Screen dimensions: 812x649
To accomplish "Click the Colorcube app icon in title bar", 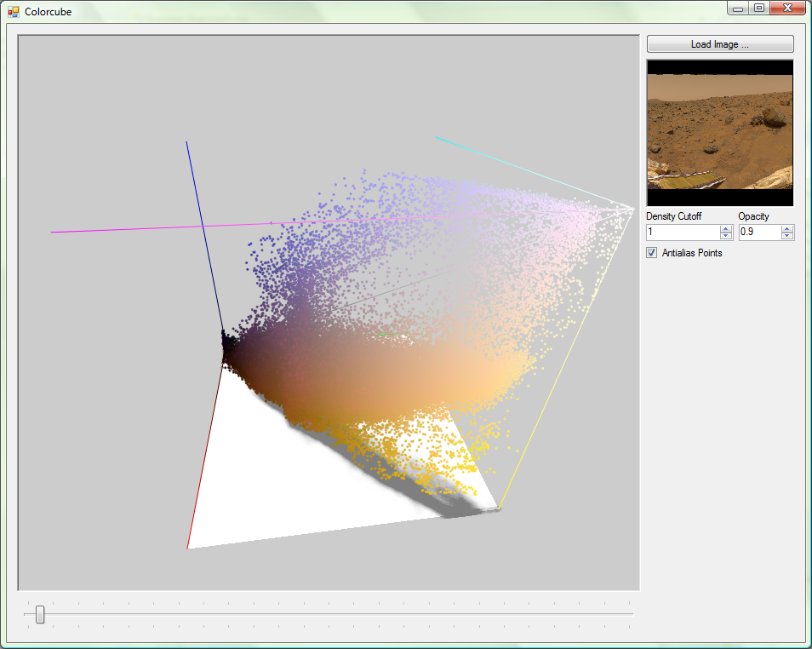I will coord(14,11).
